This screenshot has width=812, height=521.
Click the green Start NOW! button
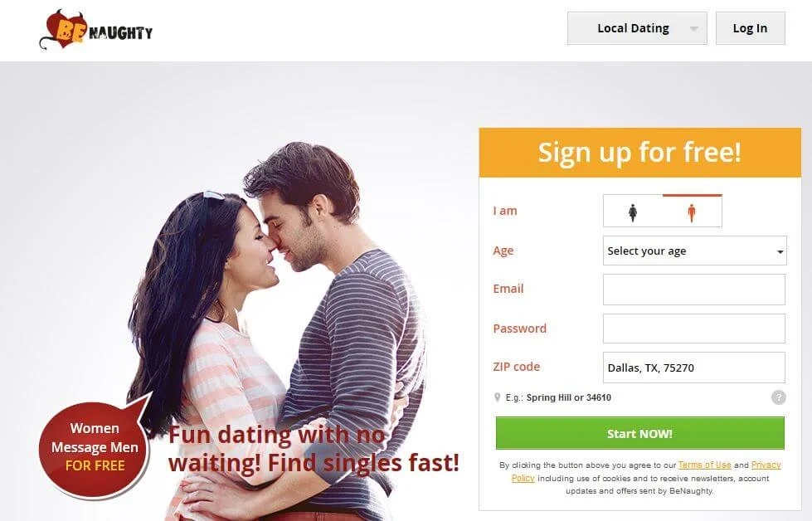pyautogui.click(x=640, y=434)
